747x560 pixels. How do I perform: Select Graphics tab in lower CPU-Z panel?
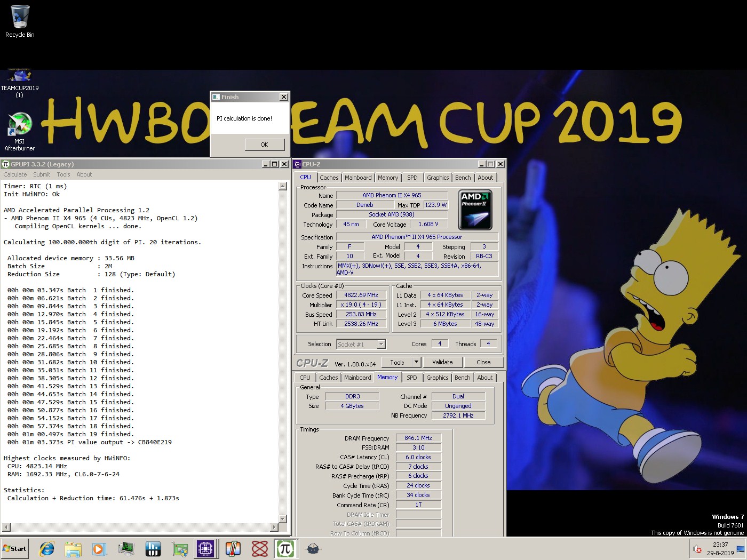[438, 378]
